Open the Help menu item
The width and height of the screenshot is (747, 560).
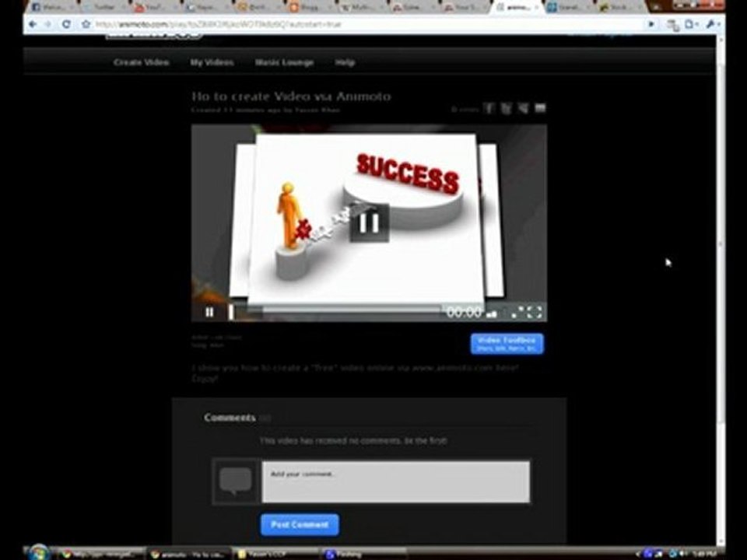tap(345, 62)
